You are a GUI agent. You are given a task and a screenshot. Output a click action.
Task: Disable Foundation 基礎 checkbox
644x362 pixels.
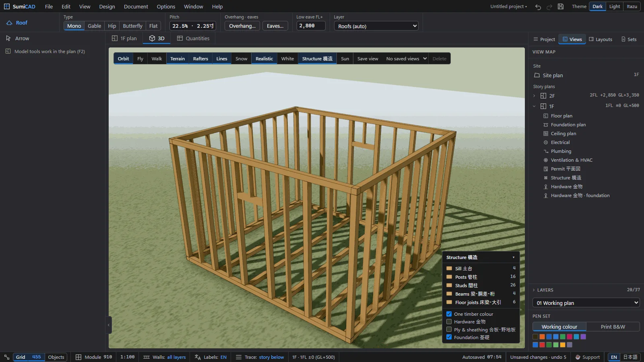pyautogui.click(x=449, y=337)
